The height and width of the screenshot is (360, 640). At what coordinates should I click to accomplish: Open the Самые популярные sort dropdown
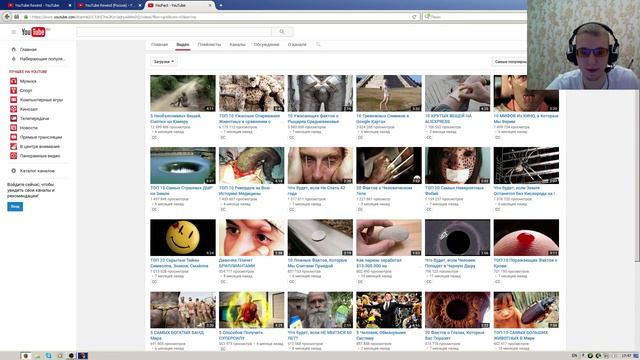click(510, 62)
